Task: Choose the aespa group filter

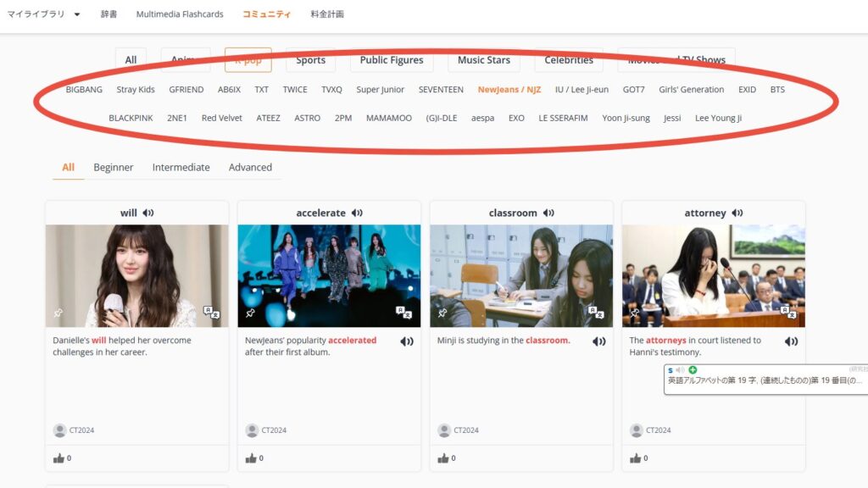Action: point(482,118)
